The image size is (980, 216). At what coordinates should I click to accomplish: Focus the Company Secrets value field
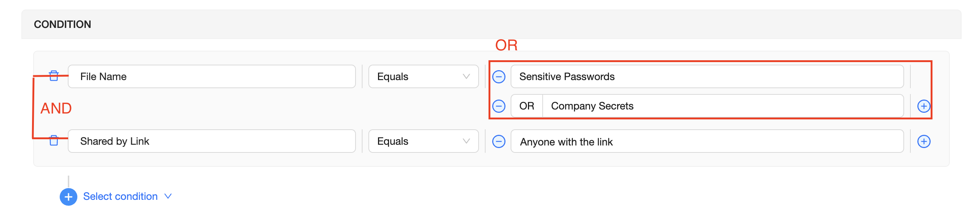pos(722,106)
